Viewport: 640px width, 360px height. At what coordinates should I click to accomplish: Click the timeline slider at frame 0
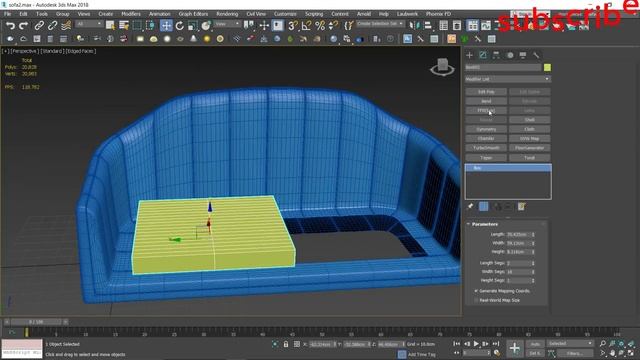(36, 322)
